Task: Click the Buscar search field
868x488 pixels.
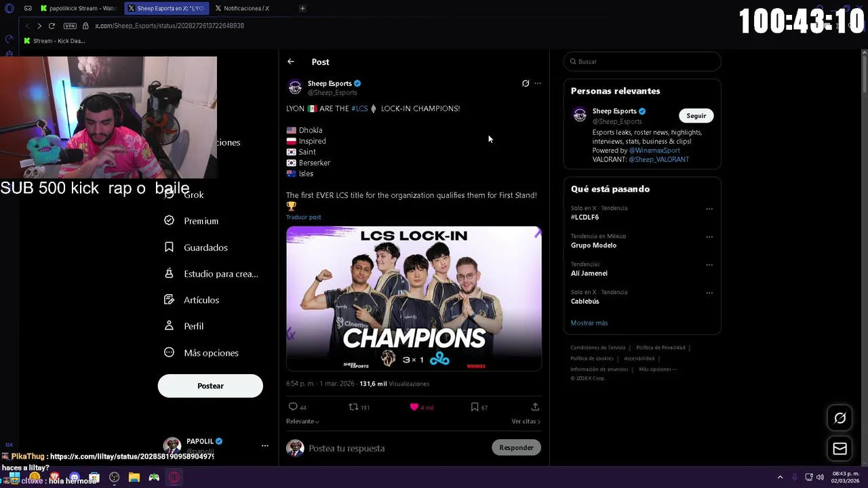Action: [x=642, y=62]
